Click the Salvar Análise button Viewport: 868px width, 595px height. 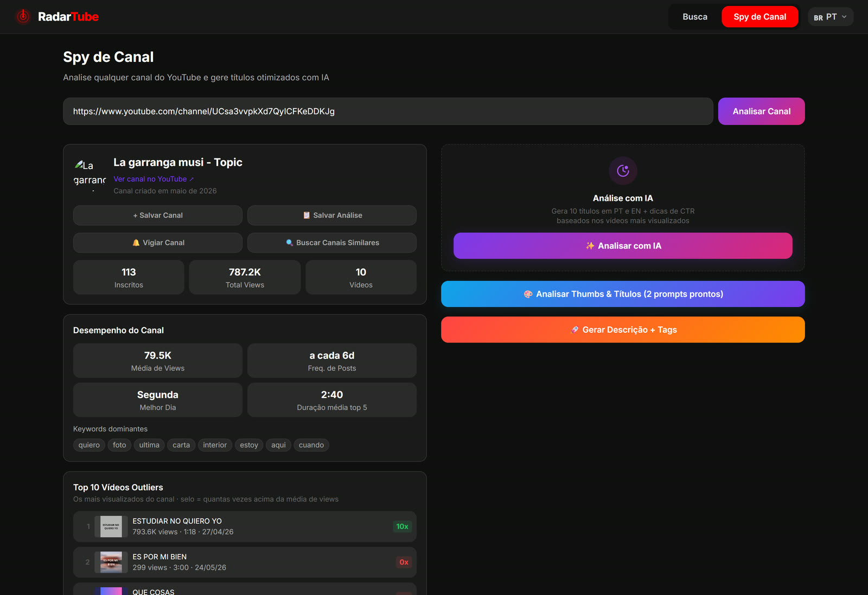coord(332,216)
